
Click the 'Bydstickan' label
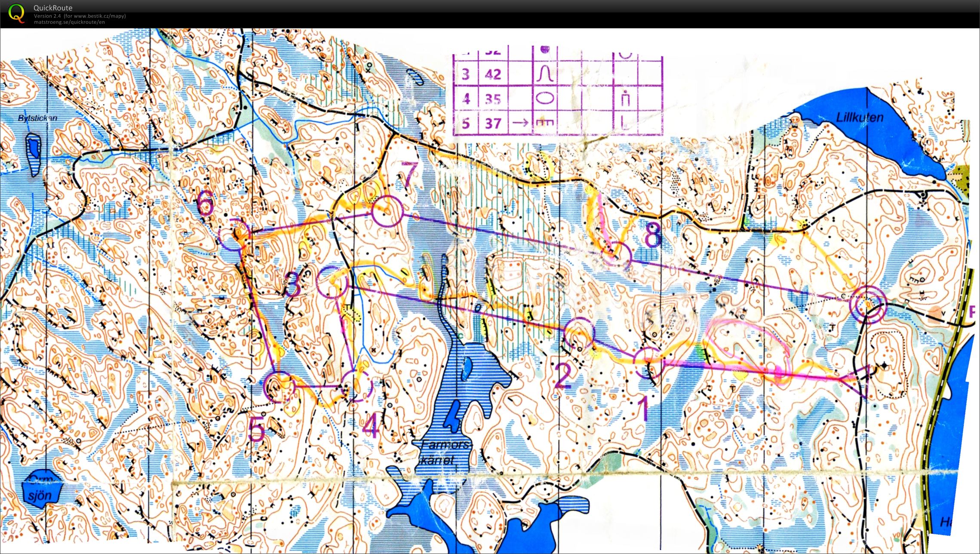[38, 118]
